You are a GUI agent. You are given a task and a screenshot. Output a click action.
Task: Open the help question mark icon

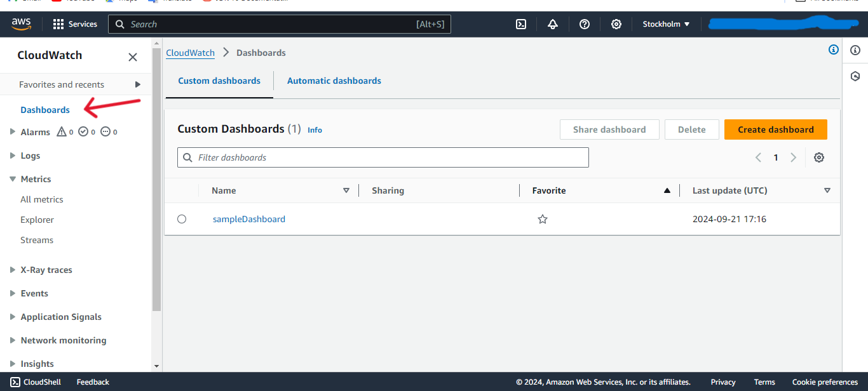click(x=585, y=24)
